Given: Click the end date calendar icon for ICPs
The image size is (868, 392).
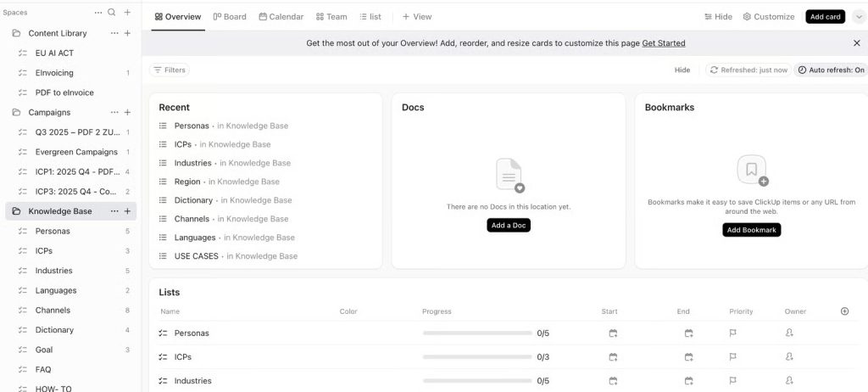Looking at the screenshot, I should (688, 357).
